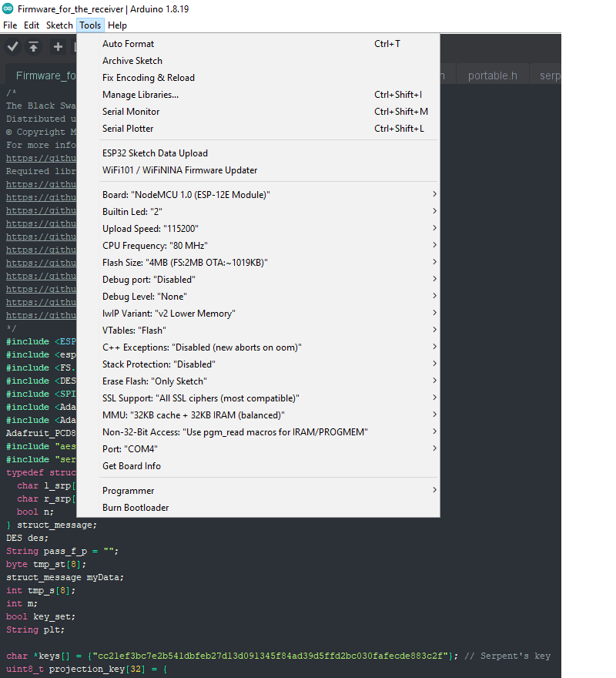Click the 'byte tmp_st[8];' line
Screen dimensions: 616x678
pos(46,564)
